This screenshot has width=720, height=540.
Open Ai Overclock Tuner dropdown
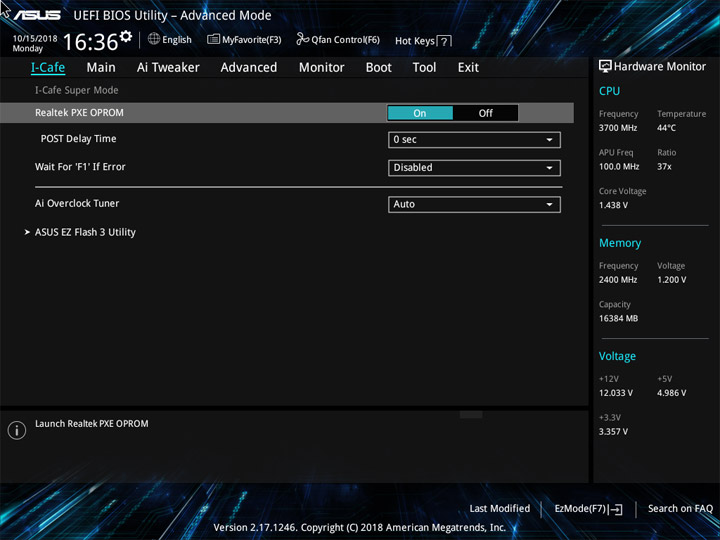tap(474, 204)
